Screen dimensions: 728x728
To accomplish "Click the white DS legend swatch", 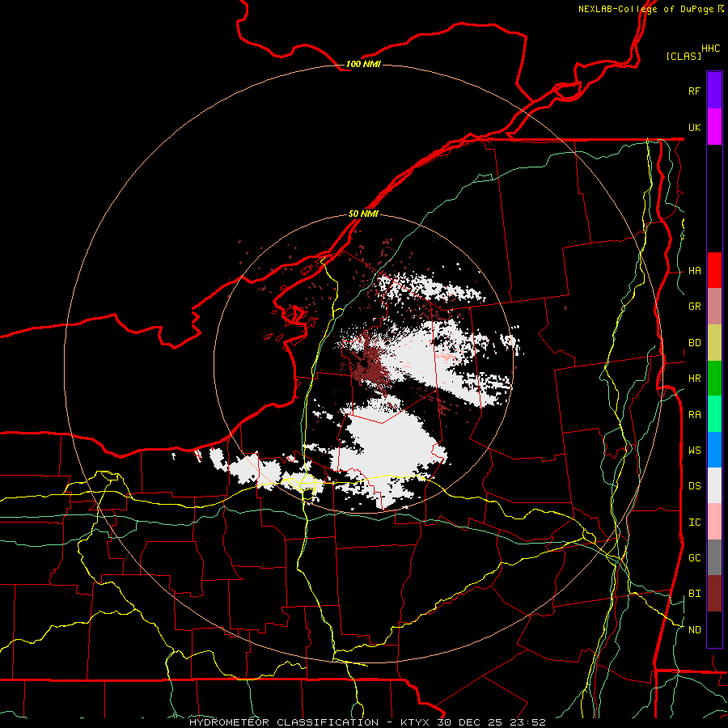I will coord(714,485).
